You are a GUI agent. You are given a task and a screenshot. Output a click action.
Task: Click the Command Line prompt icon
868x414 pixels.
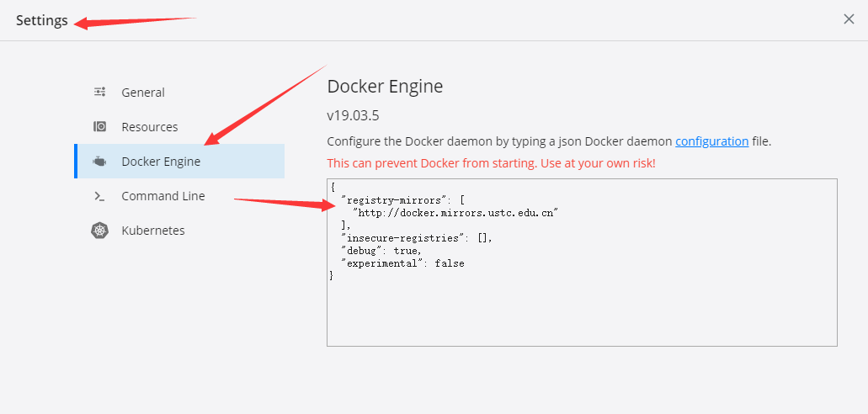pyautogui.click(x=99, y=196)
